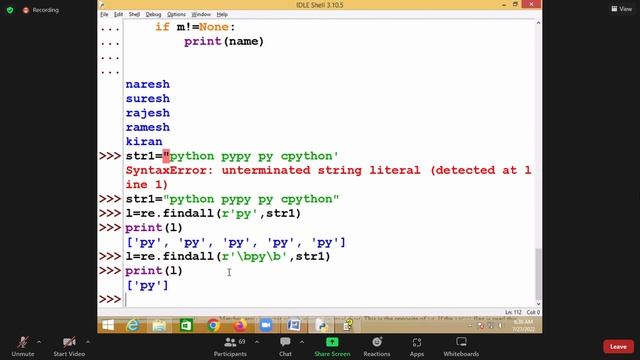Open Firefox from the taskbar

pos(240,325)
